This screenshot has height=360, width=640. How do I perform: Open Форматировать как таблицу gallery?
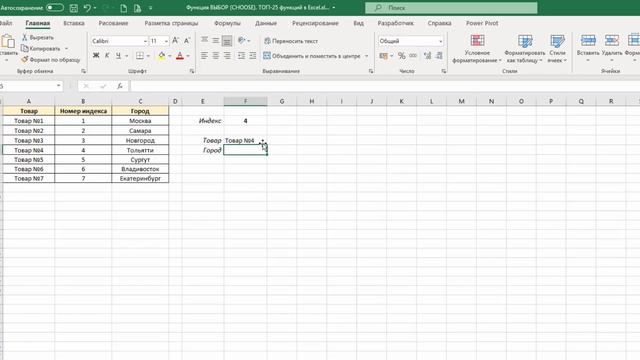coord(524,49)
